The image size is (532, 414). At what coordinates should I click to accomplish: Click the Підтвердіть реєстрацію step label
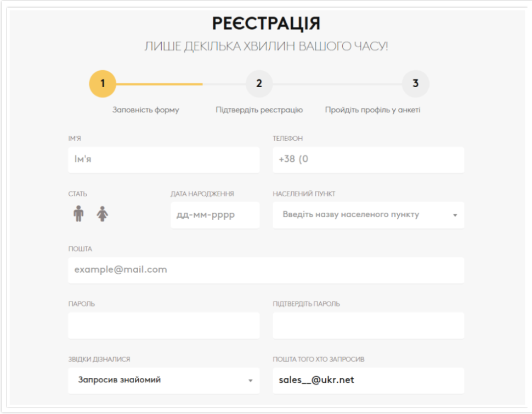pyautogui.click(x=259, y=110)
